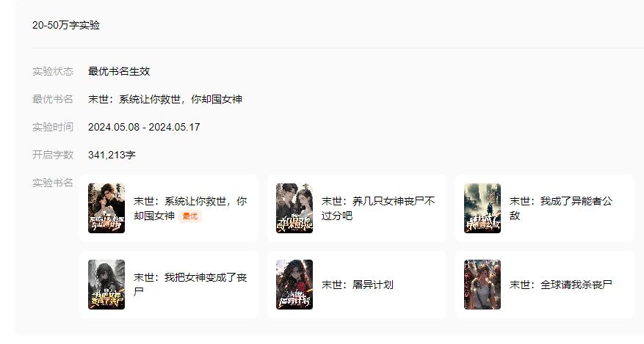Click the orange 最优 badge
Image resolution: width=644 pixels, height=344 pixels.
189,216
